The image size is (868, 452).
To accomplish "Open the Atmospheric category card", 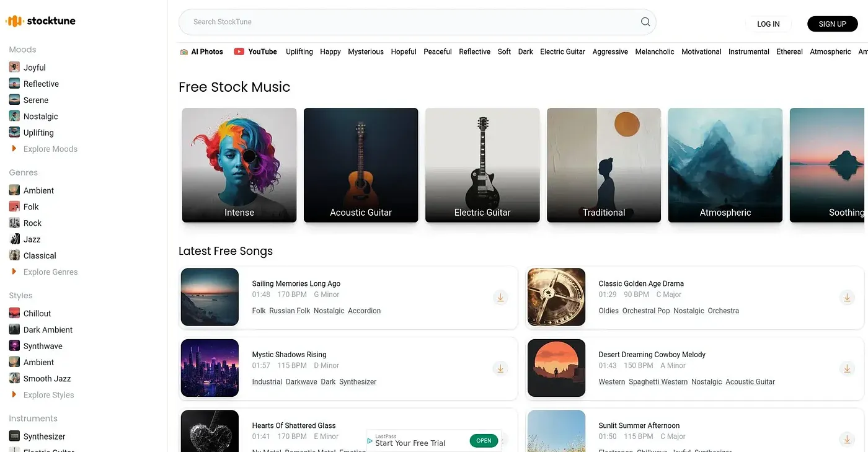I will click(725, 165).
